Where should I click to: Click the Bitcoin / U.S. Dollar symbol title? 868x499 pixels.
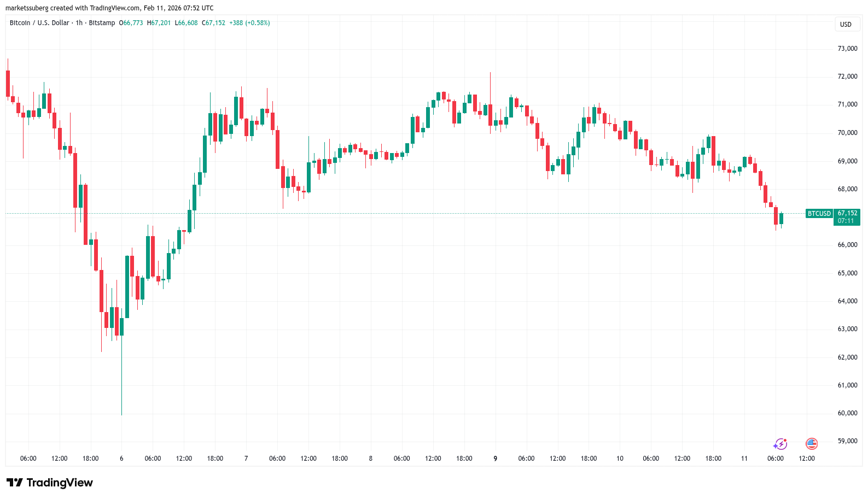pos(39,23)
